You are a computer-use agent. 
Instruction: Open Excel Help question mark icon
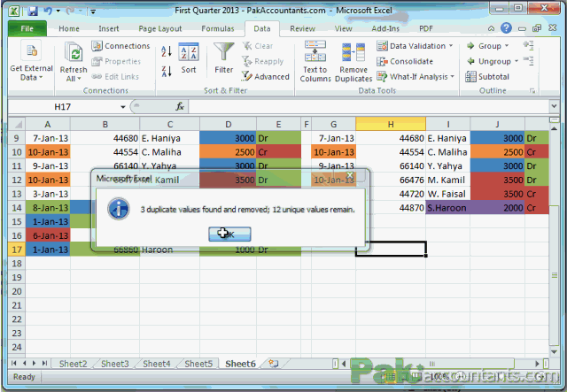pyautogui.click(x=506, y=27)
